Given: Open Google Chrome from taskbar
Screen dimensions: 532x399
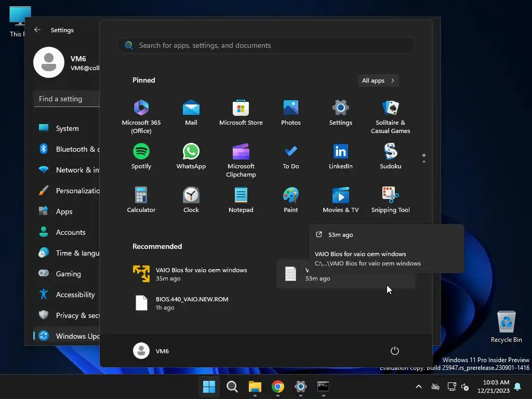Looking at the screenshot, I should point(278,387).
